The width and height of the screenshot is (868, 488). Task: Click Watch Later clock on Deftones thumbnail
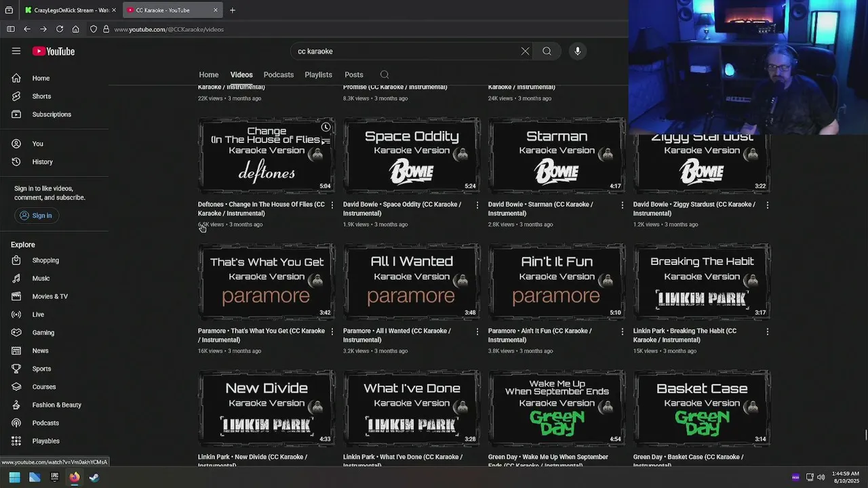(326, 127)
